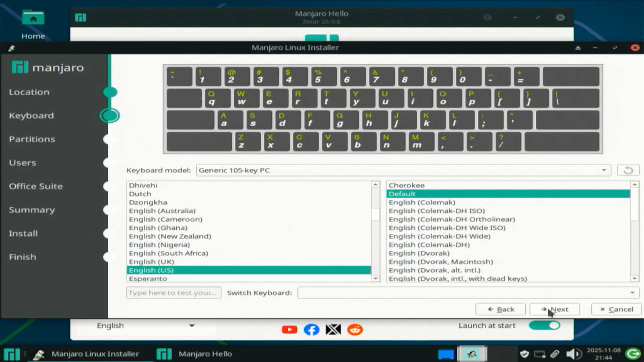This screenshot has width=644, height=362.
Task: Open the clipboard paperclip tray icon
Action: point(555,354)
